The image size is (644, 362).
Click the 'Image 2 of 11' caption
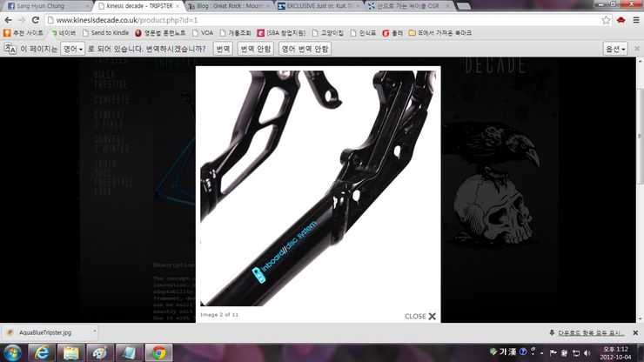[219, 315]
